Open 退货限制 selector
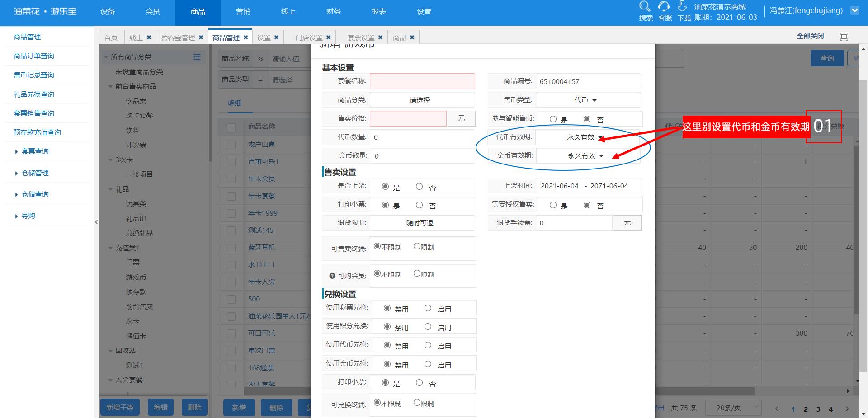The width and height of the screenshot is (868, 418). click(x=422, y=223)
